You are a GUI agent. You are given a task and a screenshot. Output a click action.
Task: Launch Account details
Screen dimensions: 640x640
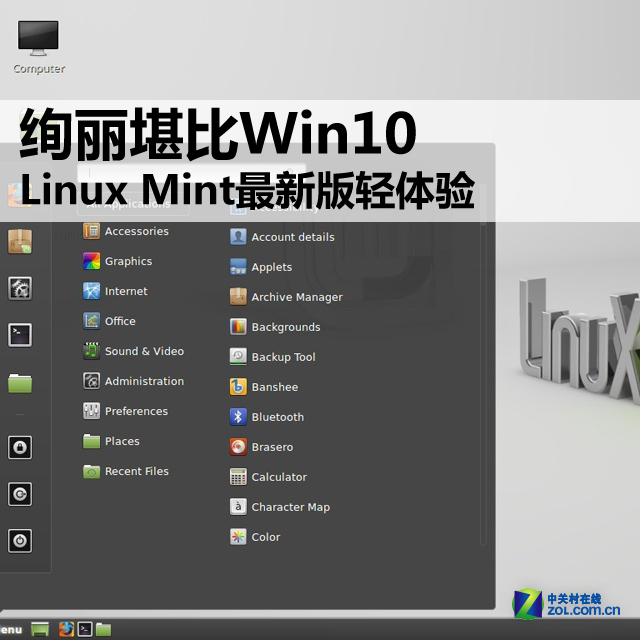282,237
